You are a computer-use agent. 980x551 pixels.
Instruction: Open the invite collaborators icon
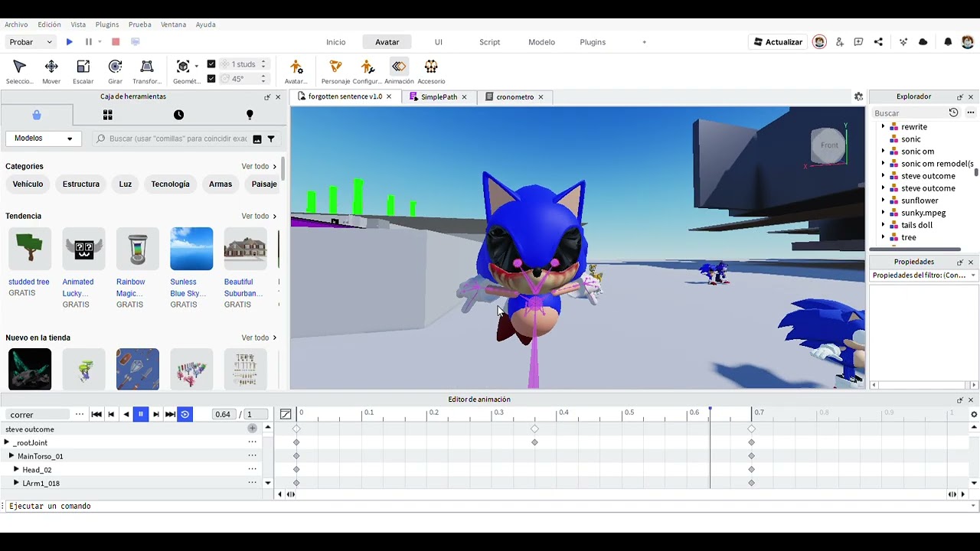click(839, 42)
